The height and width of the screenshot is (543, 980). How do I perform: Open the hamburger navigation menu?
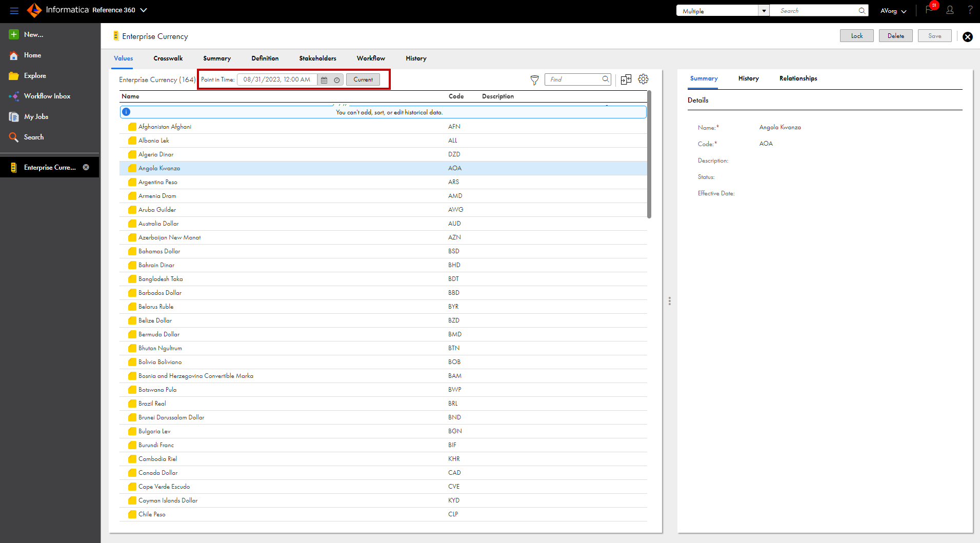14,10
